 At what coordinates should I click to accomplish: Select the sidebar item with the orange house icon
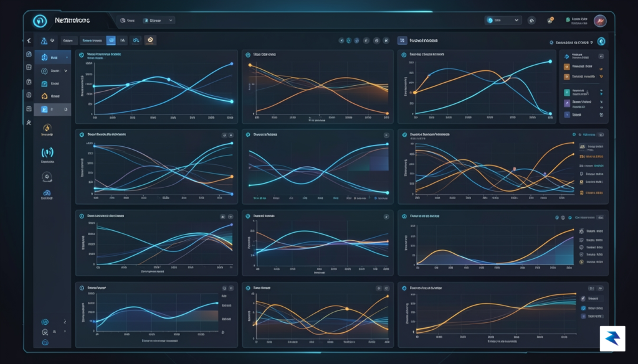click(x=52, y=96)
